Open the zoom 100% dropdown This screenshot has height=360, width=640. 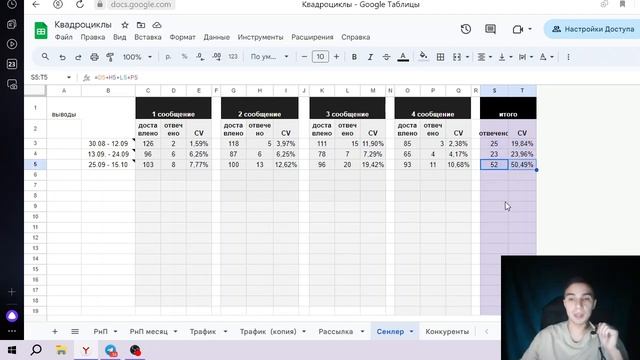[x=137, y=57]
